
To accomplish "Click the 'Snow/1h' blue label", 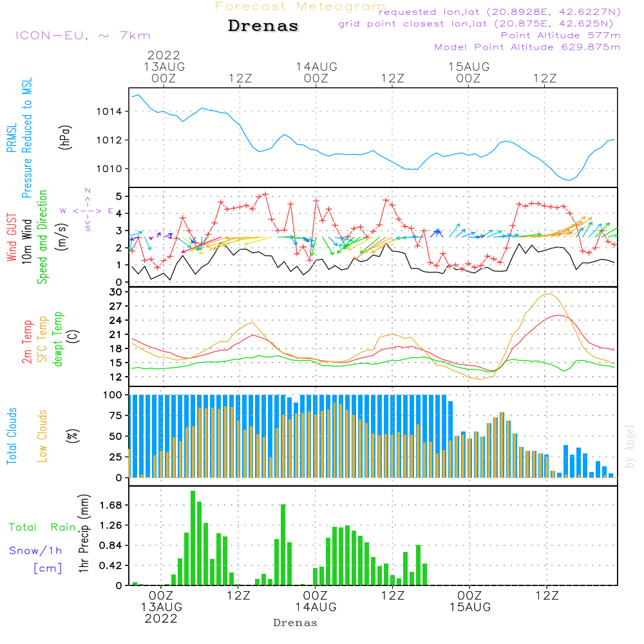I will click(x=35, y=551).
